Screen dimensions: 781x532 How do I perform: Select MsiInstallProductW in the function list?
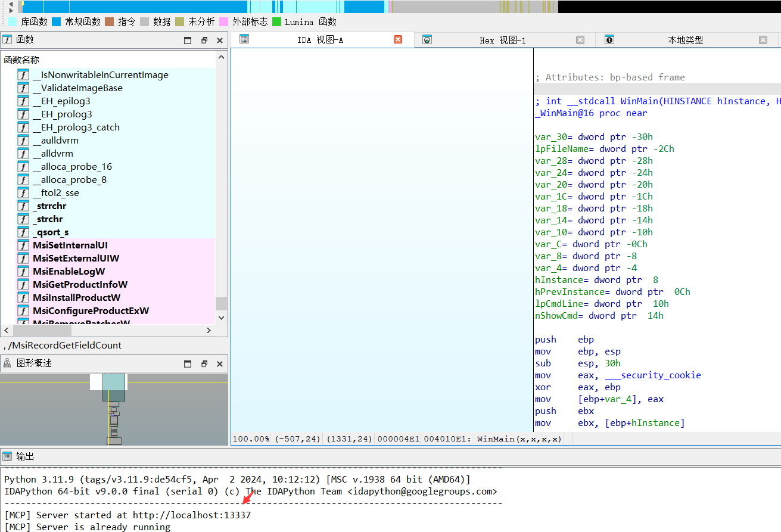pyautogui.click(x=76, y=298)
